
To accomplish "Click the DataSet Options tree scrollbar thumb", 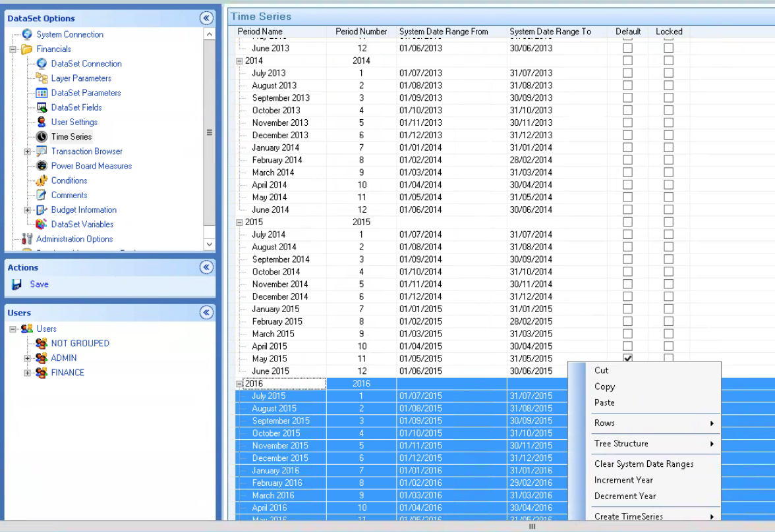I will (x=210, y=132).
